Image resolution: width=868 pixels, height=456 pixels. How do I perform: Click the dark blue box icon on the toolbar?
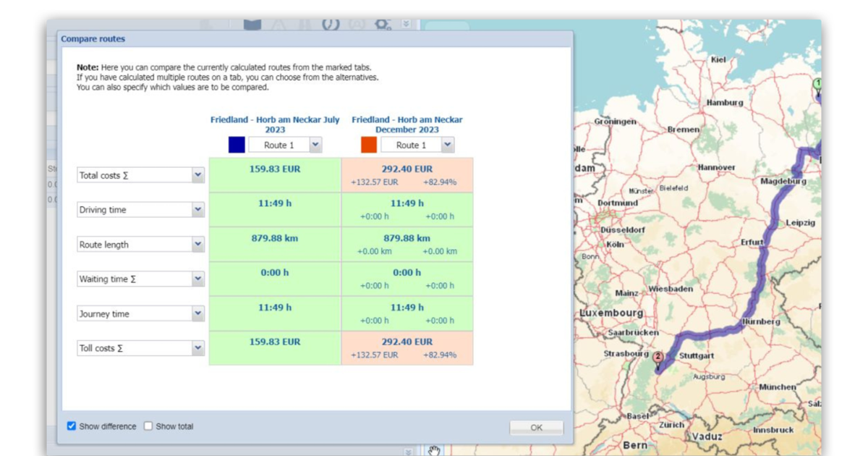(252, 24)
